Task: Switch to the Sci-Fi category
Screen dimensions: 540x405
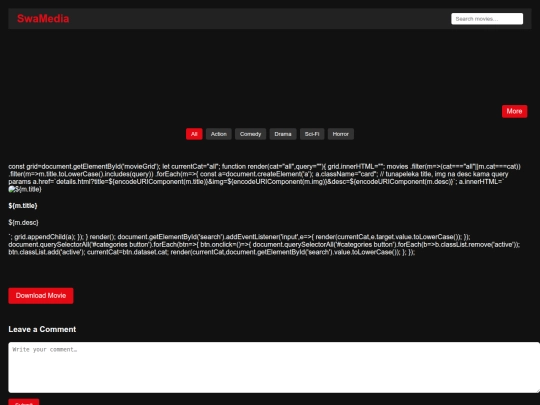Action: 312,134
